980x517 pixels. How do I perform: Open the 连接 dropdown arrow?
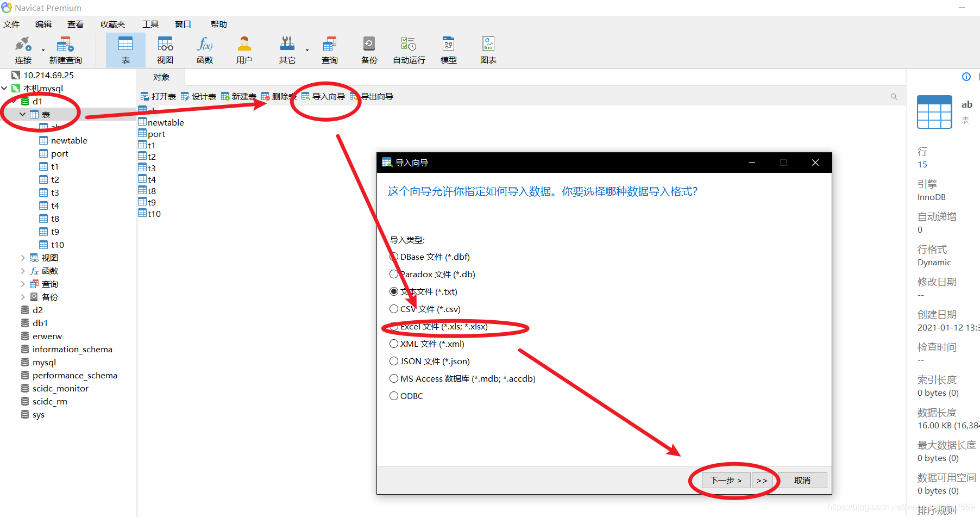click(43, 51)
